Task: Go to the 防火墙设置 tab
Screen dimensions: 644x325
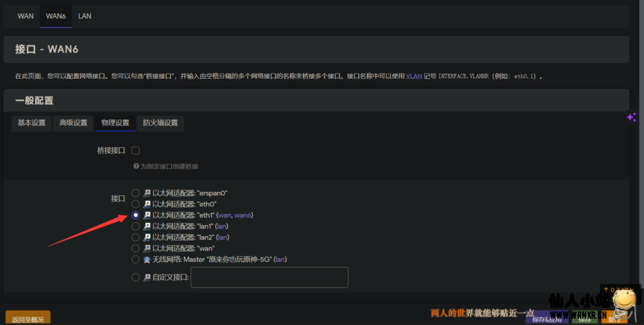Action: [160, 123]
